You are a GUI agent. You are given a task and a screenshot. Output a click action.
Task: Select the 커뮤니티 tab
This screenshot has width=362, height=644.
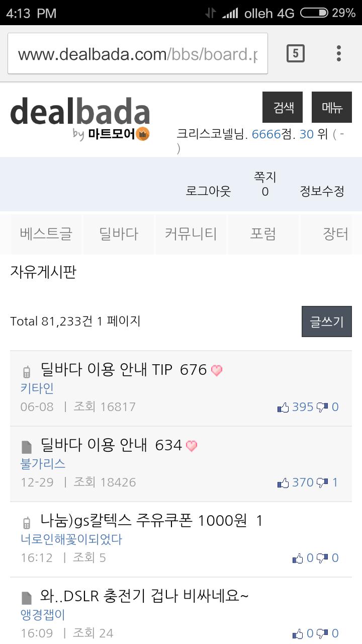191,234
